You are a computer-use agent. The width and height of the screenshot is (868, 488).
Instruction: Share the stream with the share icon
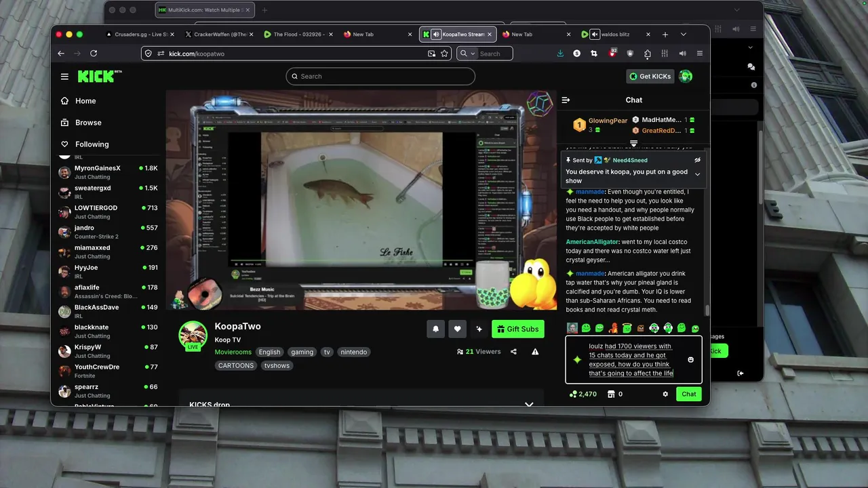[x=513, y=352]
